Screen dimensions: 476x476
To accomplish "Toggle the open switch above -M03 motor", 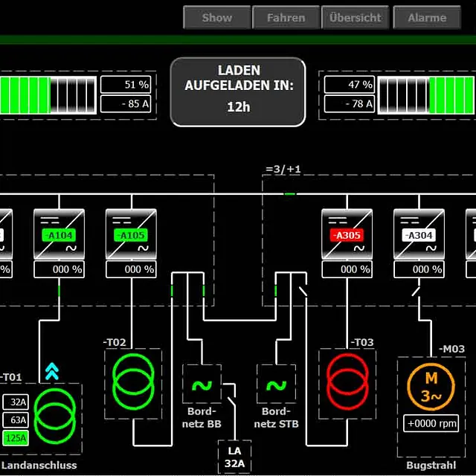I will click(x=416, y=291).
